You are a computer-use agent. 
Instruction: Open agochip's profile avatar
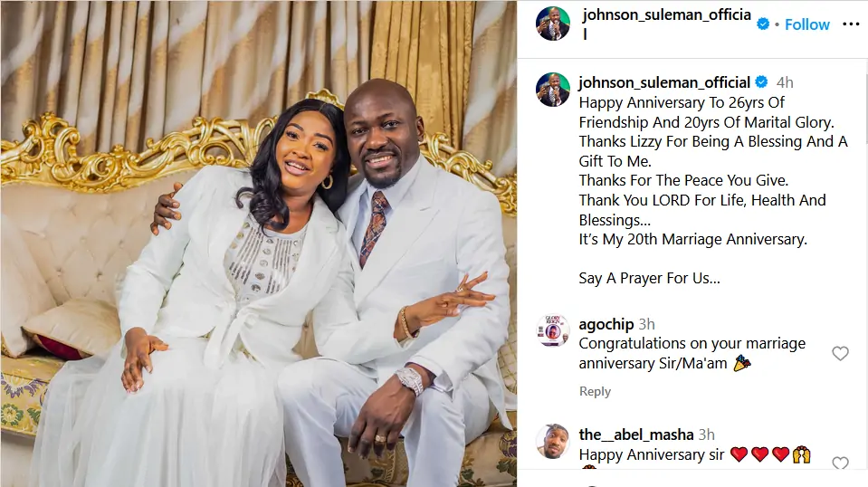552,330
